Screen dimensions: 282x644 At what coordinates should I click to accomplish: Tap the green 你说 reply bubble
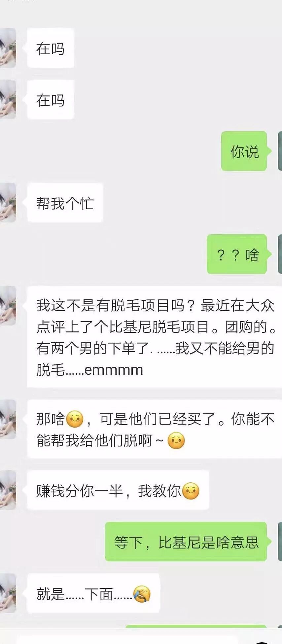(x=244, y=151)
